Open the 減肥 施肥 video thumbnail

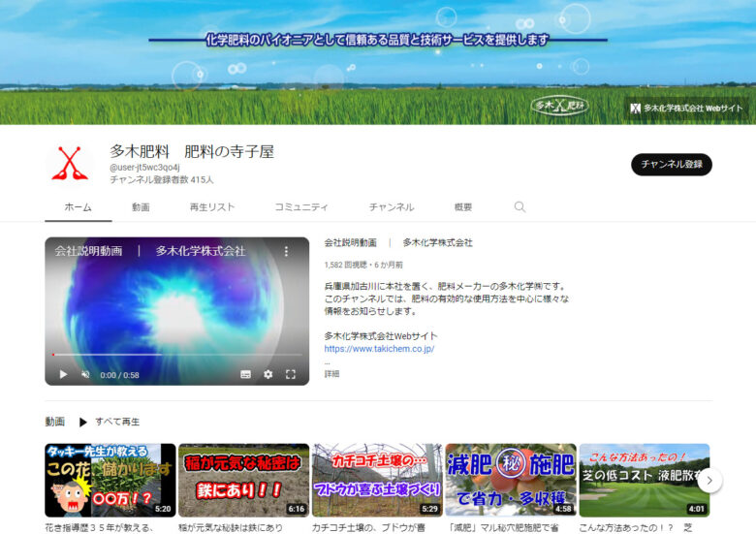tap(511, 480)
